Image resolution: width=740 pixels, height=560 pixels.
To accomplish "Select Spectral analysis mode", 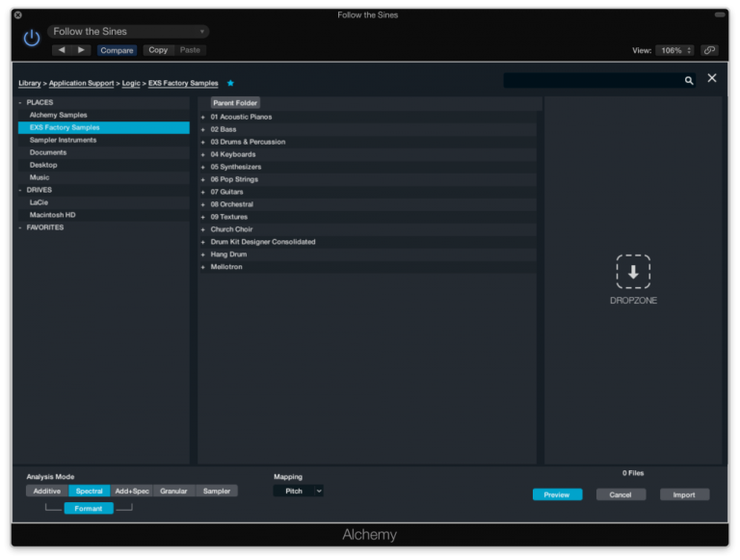I will coord(90,491).
